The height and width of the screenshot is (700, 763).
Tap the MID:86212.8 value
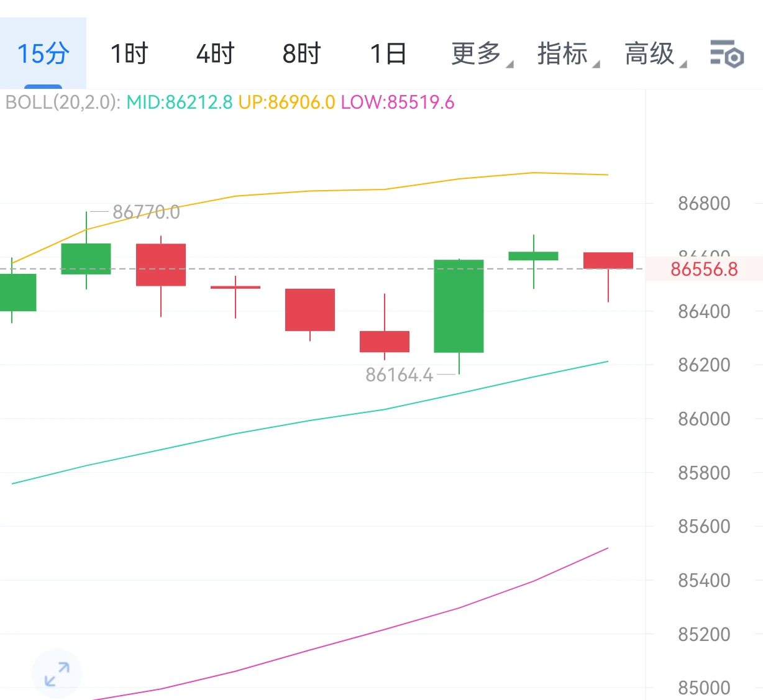pyautogui.click(x=180, y=102)
